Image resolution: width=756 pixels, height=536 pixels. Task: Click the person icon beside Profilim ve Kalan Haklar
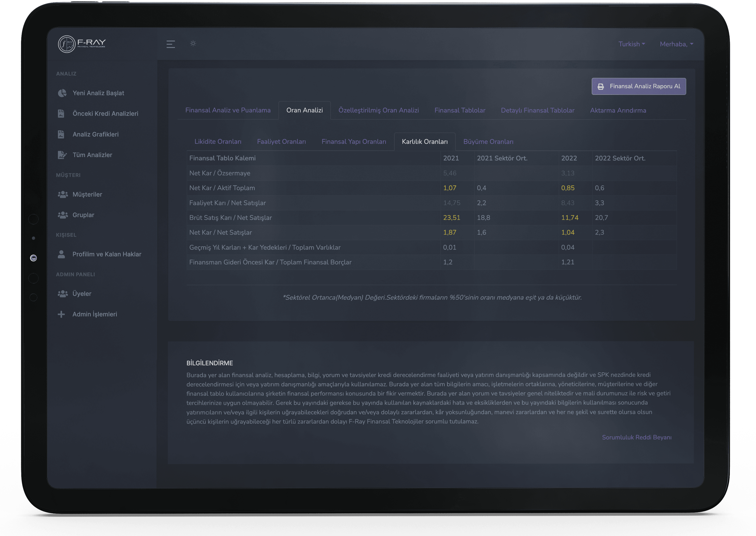61,254
